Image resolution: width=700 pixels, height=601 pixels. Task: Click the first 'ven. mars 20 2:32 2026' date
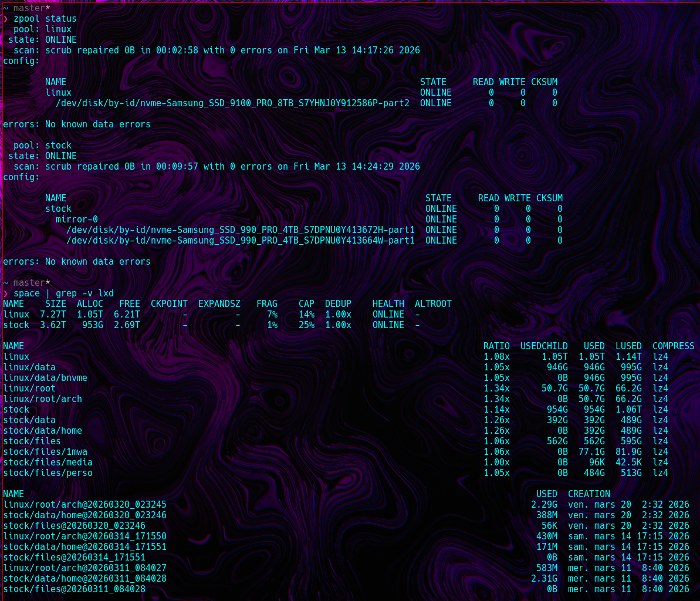628,505
